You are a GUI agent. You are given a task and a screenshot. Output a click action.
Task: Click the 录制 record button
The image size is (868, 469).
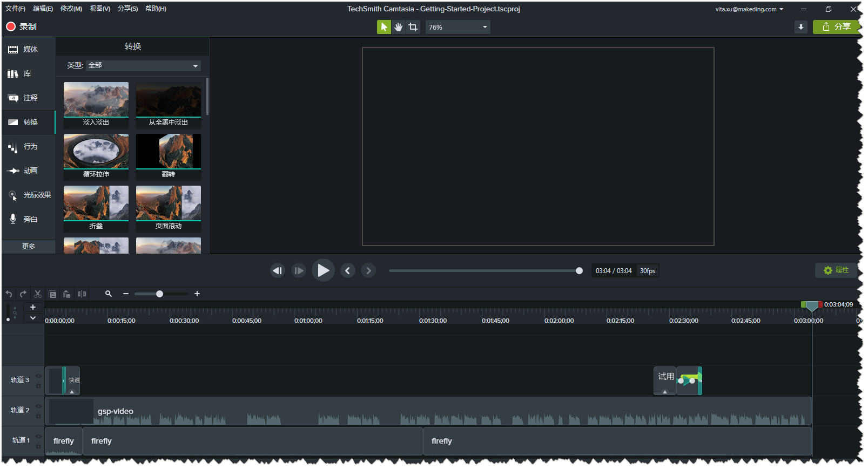22,27
